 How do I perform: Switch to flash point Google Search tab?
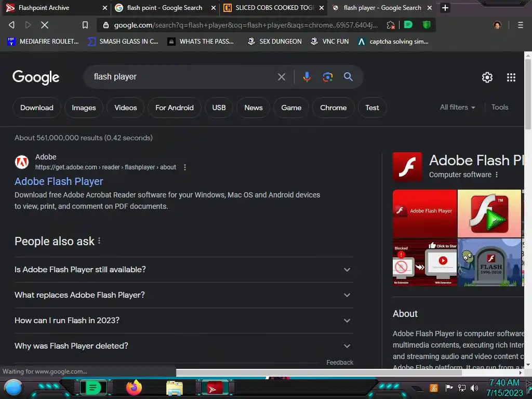point(165,8)
